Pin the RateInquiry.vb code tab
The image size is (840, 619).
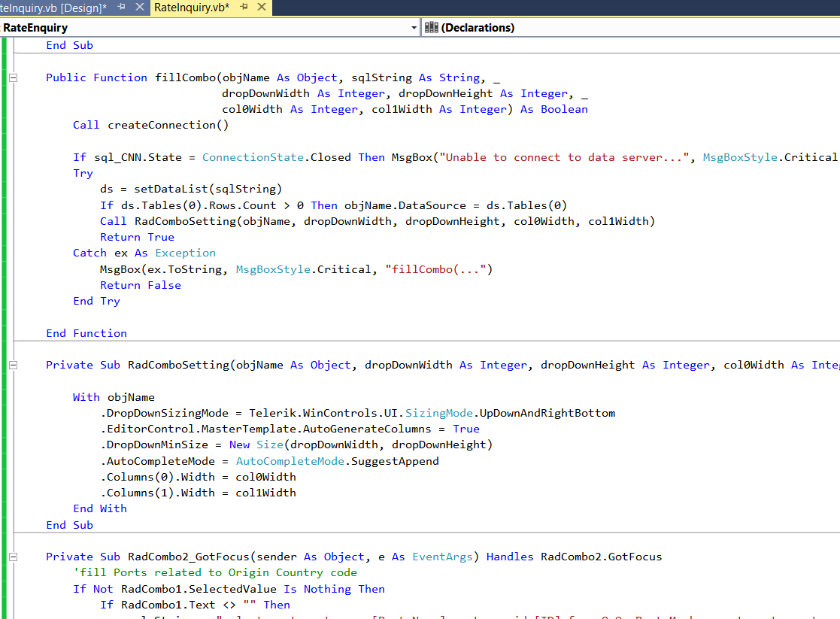tap(244, 7)
